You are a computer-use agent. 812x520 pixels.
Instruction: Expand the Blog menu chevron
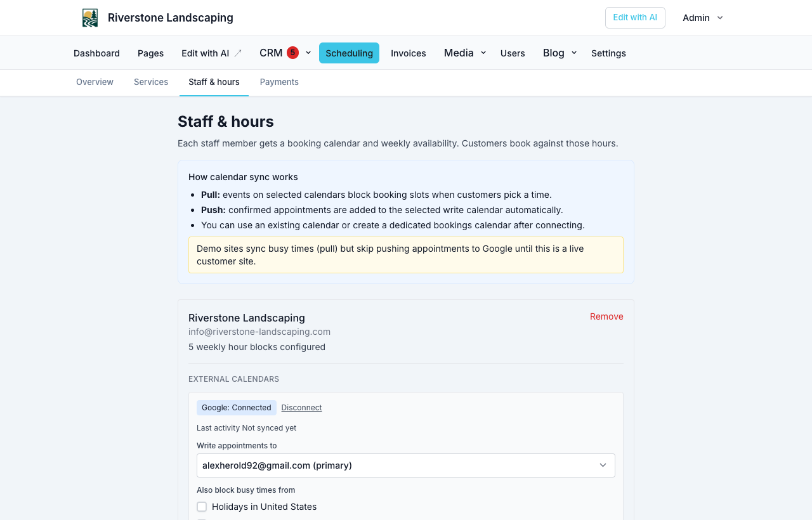pyautogui.click(x=574, y=53)
